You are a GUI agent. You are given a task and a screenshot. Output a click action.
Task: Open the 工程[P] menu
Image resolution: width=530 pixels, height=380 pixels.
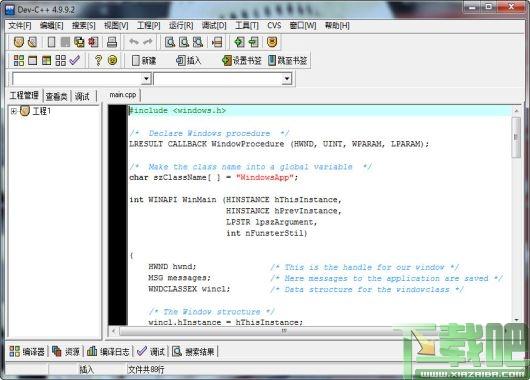pyautogui.click(x=149, y=26)
